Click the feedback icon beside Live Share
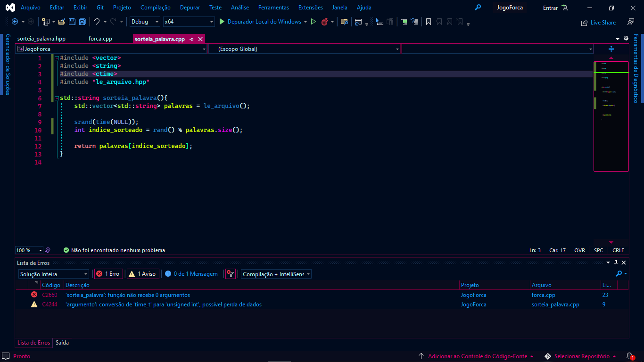Image resolution: width=644 pixels, height=362 pixels. click(x=631, y=22)
